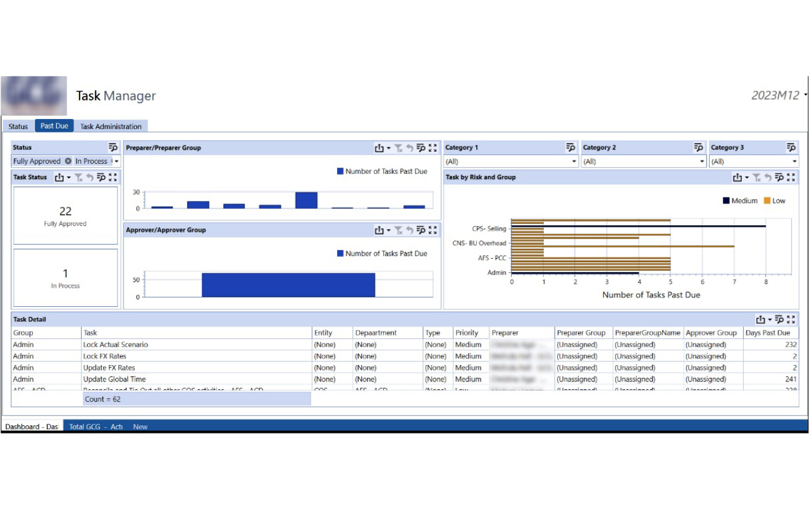This screenshot has width=812, height=510.
Task: Maximize the Preparer/Preparer Group chart panel
Action: pos(433,148)
